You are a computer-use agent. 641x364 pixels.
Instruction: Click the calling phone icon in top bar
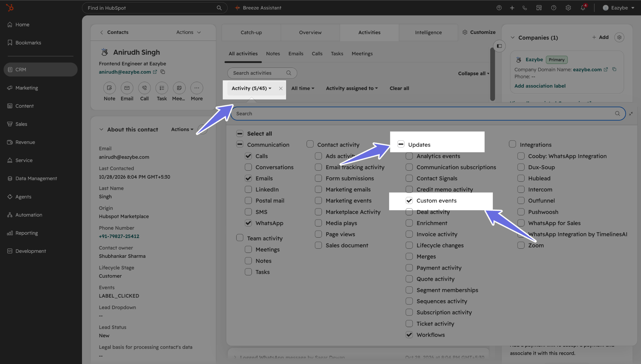(525, 8)
